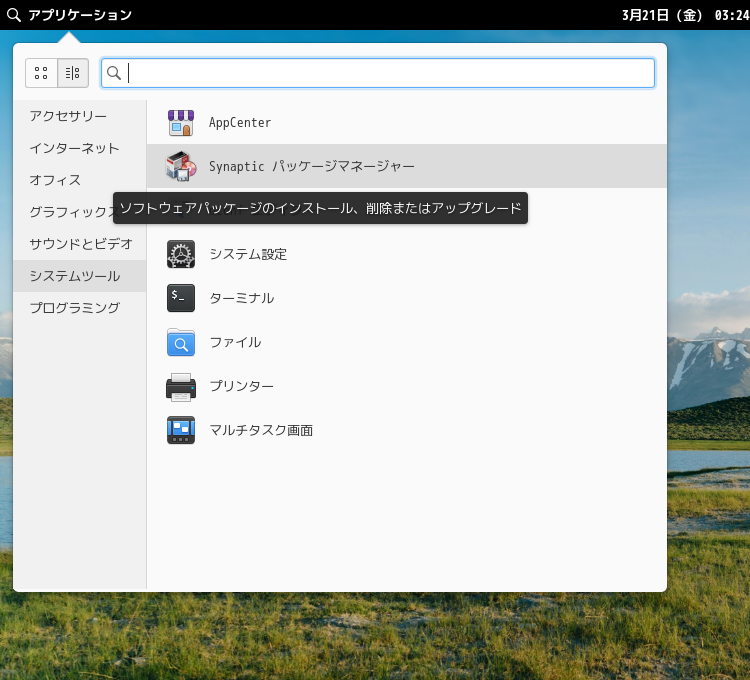Select the category list view toggle
Image resolution: width=750 pixels, height=680 pixels.
pos(73,73)
